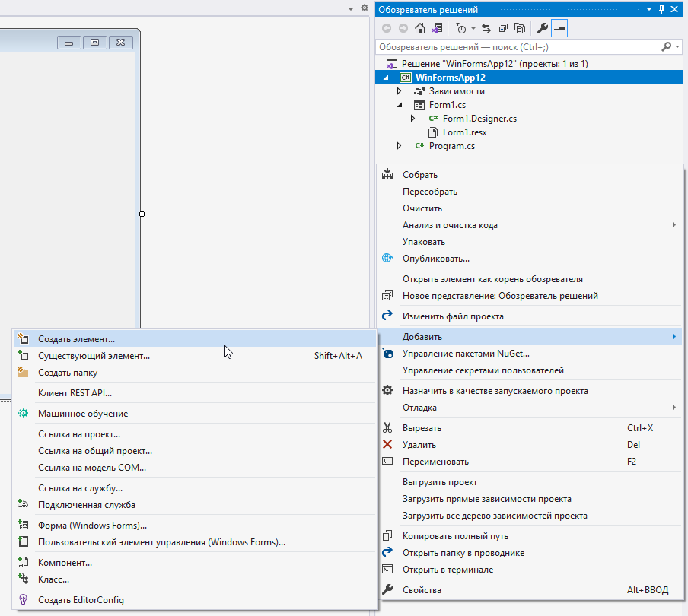The image size is (688, 616).
Task: Click the Collapse All icon in Solution Explorer
Action: tap(503, 29)
